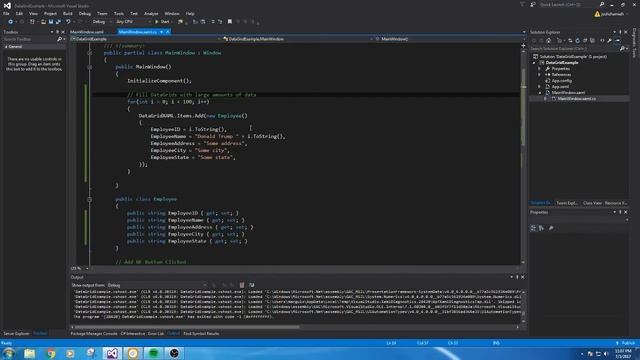Click the Quick Launch search box
The width and height of the screenshot is (640, 360).
569,4
